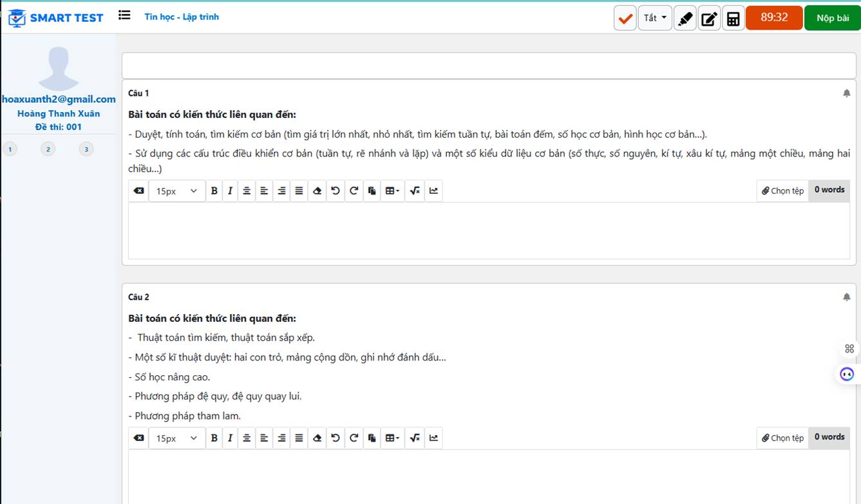Open the Tin học - Lập trình link
Viewport: 861px width, 504px height.
pos(182,17)
